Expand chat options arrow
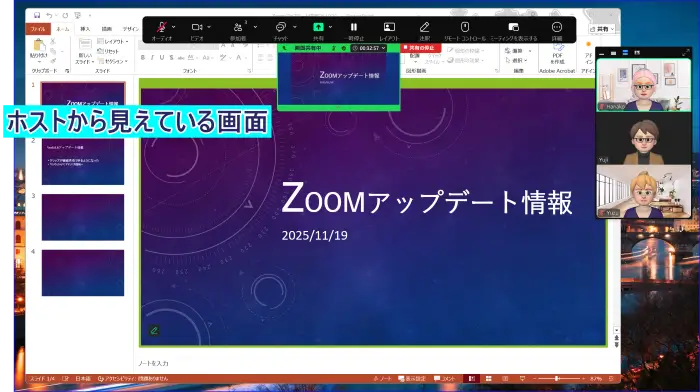This screenshot has height=392, width=700. click(295, 27)
